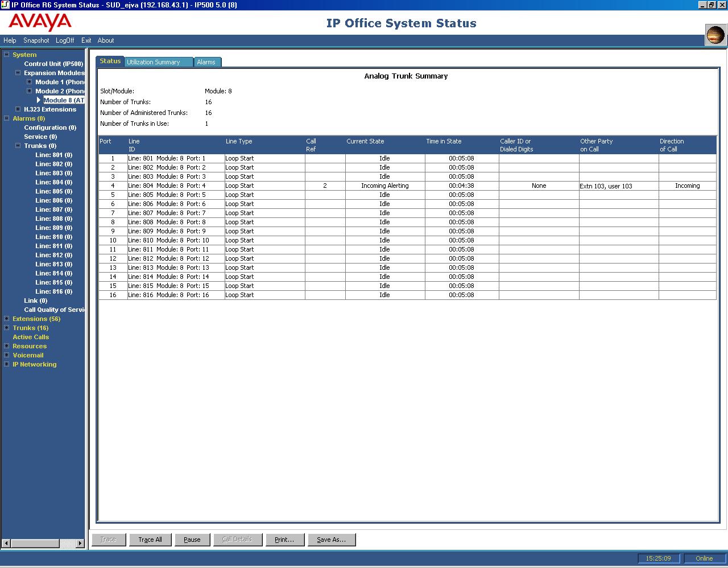The image size is (728, 568).
Task: Click the disabled Trace button
Action: click(108, 540)
